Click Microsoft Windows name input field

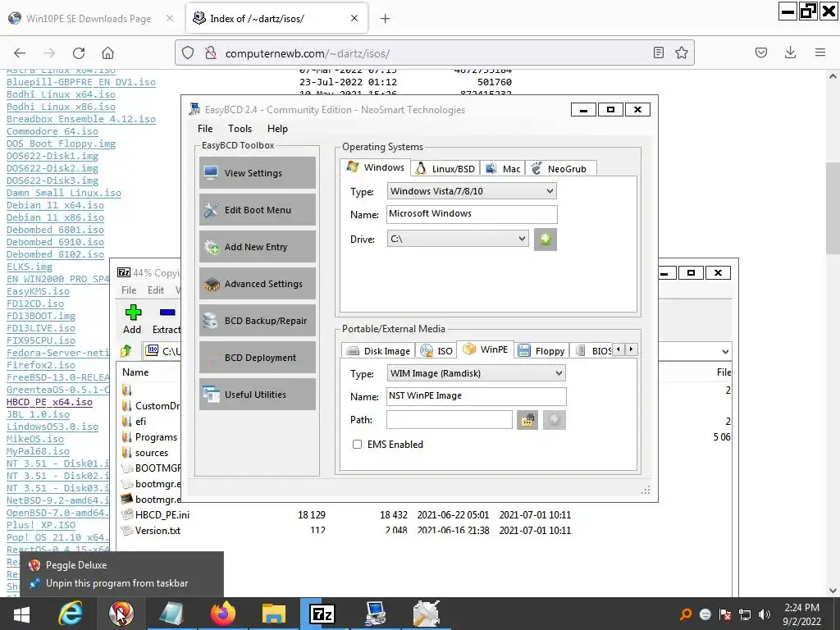(x=472, y=214)
